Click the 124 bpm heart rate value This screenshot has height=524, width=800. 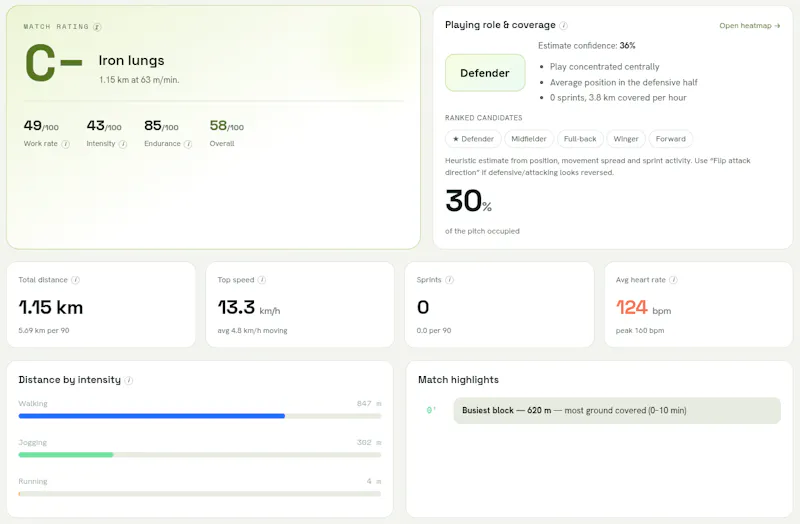[643, 307]
